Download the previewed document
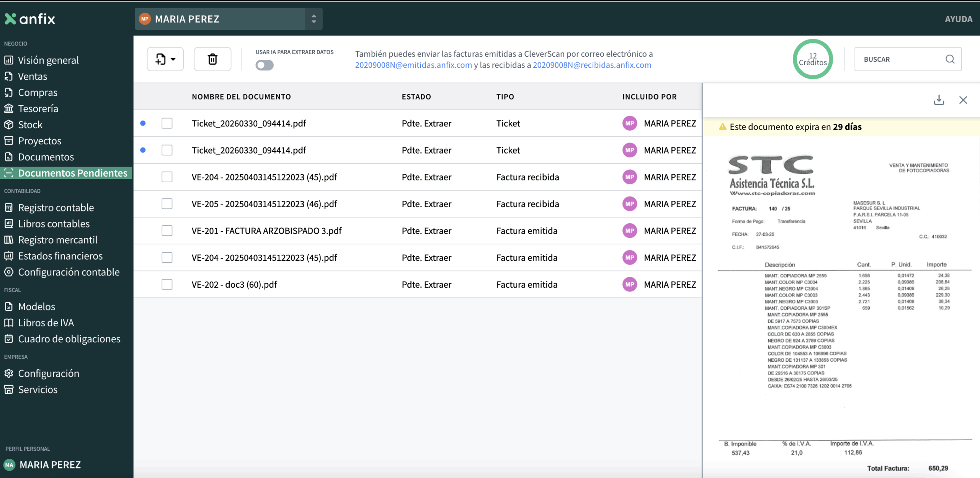Screen dimensions: 980x478 (939, 100)
